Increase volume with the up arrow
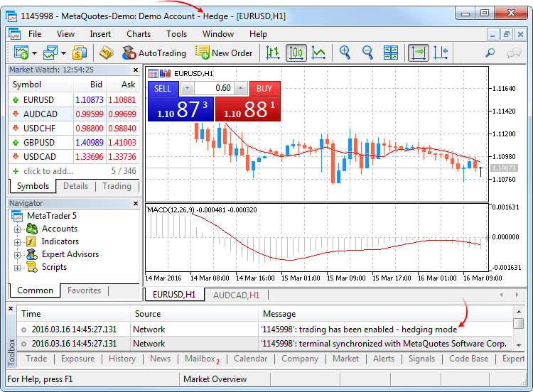This screenshot has height=392, width=533. 241,88
